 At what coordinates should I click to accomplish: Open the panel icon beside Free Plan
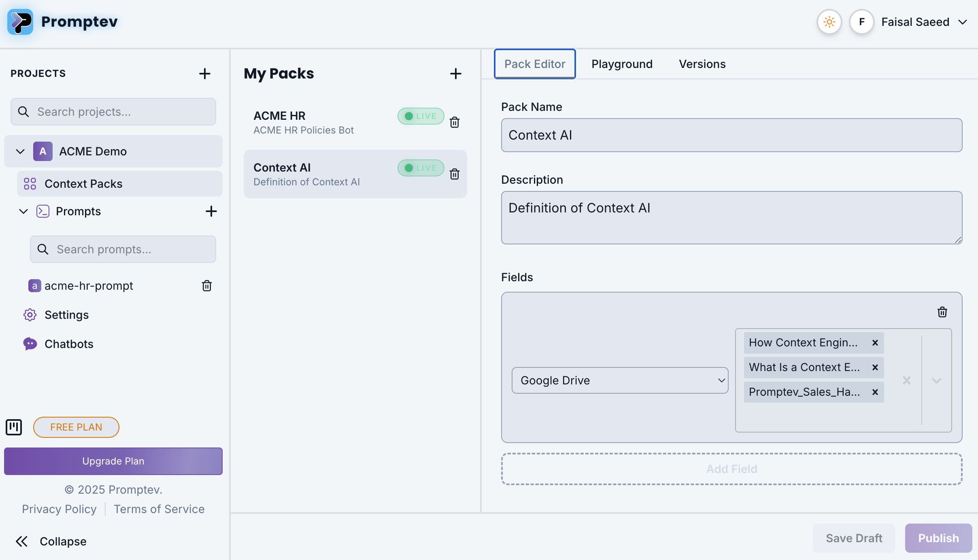coord(14,427)
